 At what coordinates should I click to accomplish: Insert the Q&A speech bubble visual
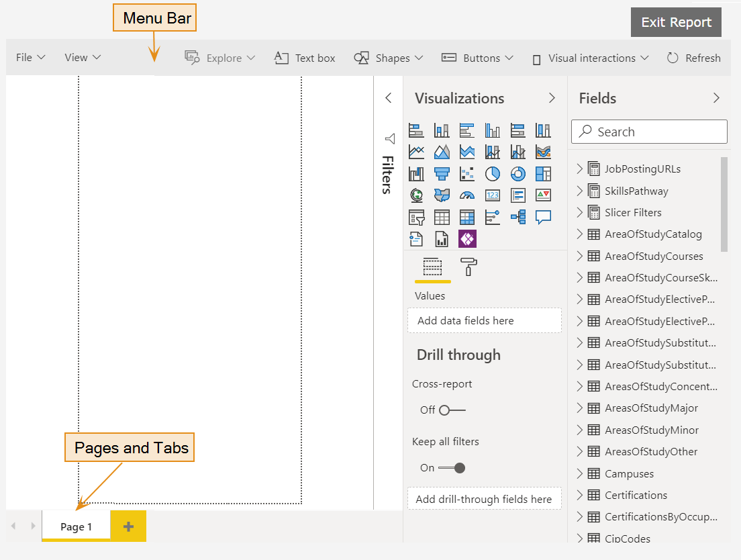(x=543, y=217)
